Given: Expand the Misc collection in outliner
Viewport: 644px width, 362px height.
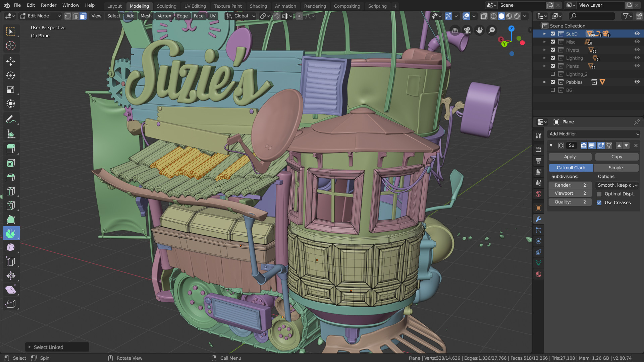Looking at the screenshot, I should coord(544,42).
